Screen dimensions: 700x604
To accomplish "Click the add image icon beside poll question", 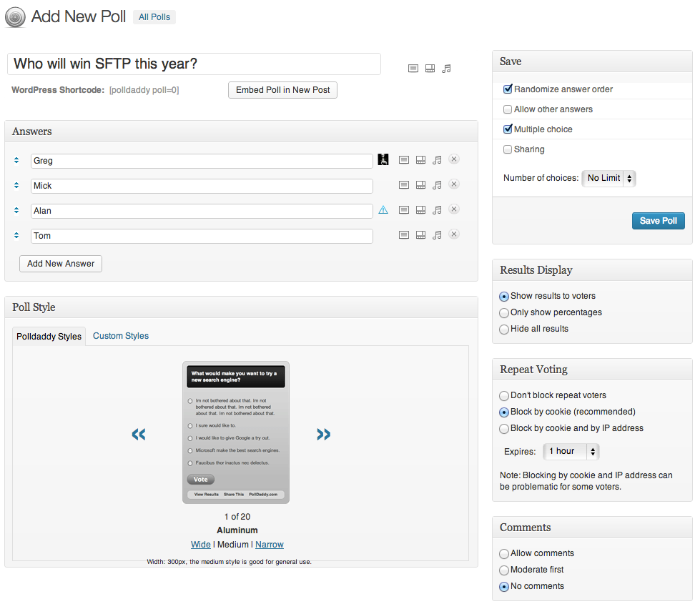I will pos(413,69).
